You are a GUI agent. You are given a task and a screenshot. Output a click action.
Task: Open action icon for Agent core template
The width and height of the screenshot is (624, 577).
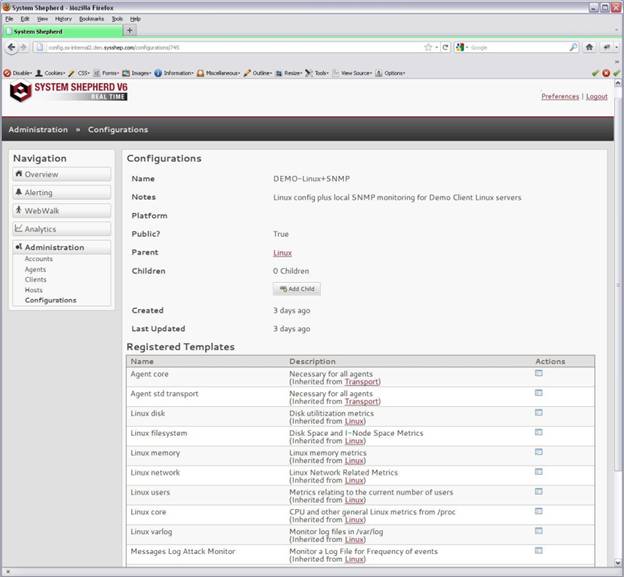pyautogui.click(x=538, y=373)
